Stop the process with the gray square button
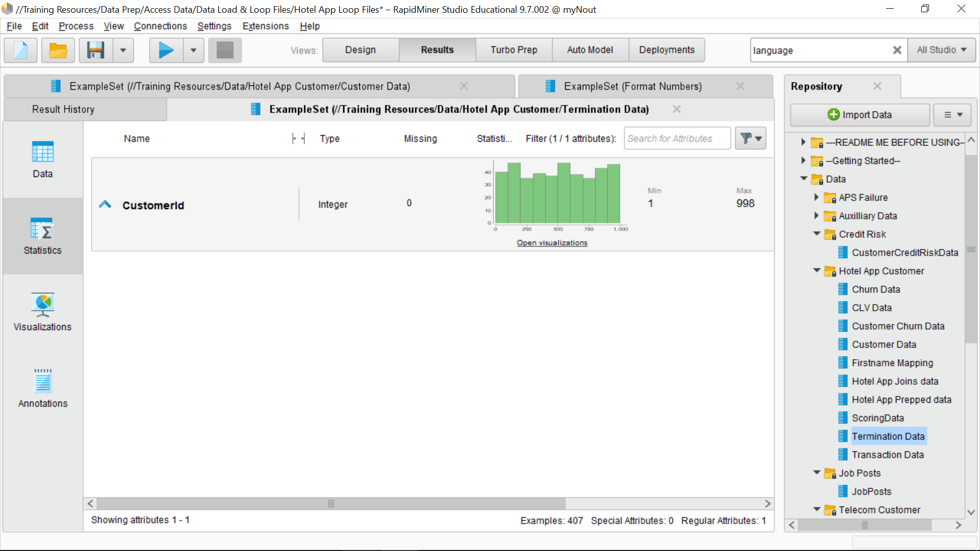Viewport: 980px width, 551px height. 225,50
